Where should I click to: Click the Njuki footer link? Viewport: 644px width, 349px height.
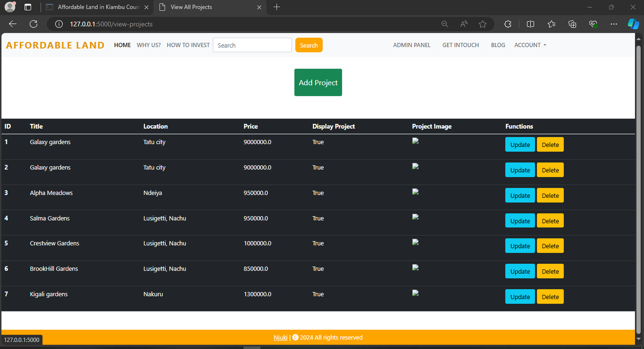(x=281, y=338)
